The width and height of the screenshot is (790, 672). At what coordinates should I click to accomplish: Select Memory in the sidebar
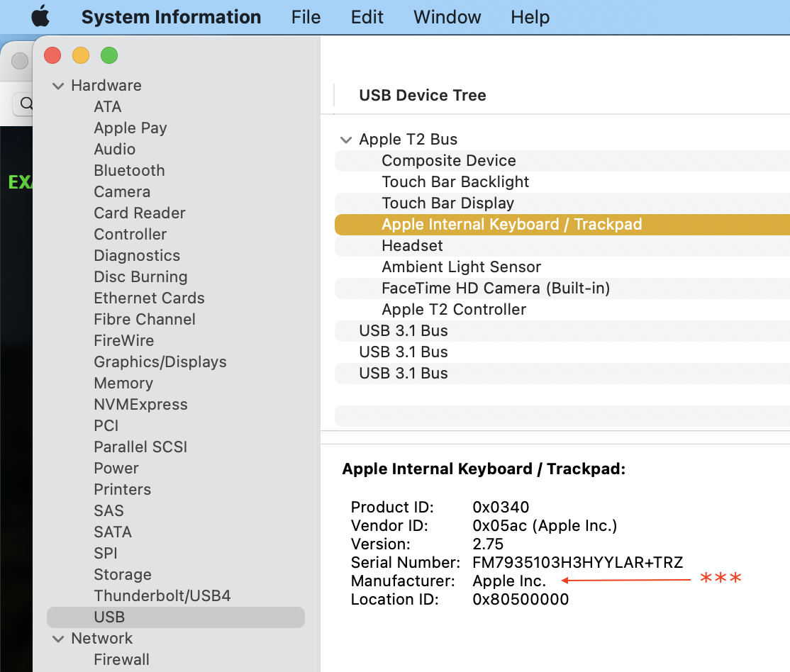(x=123, y=383)
